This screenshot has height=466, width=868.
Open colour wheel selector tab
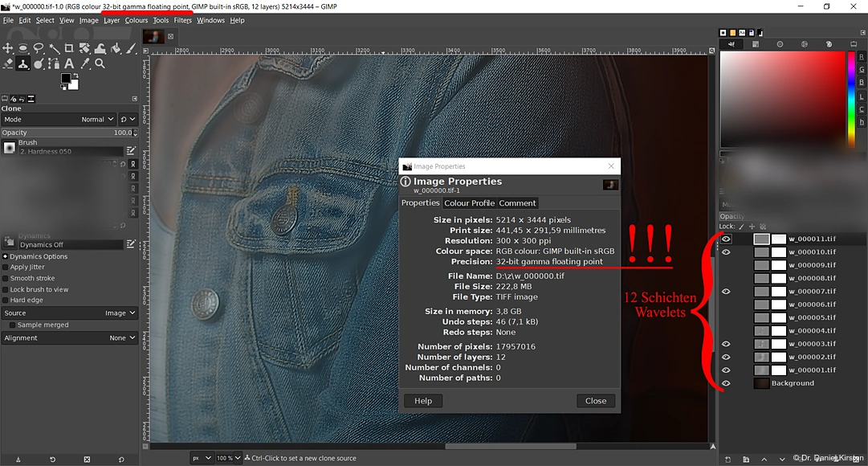[805, 44]
